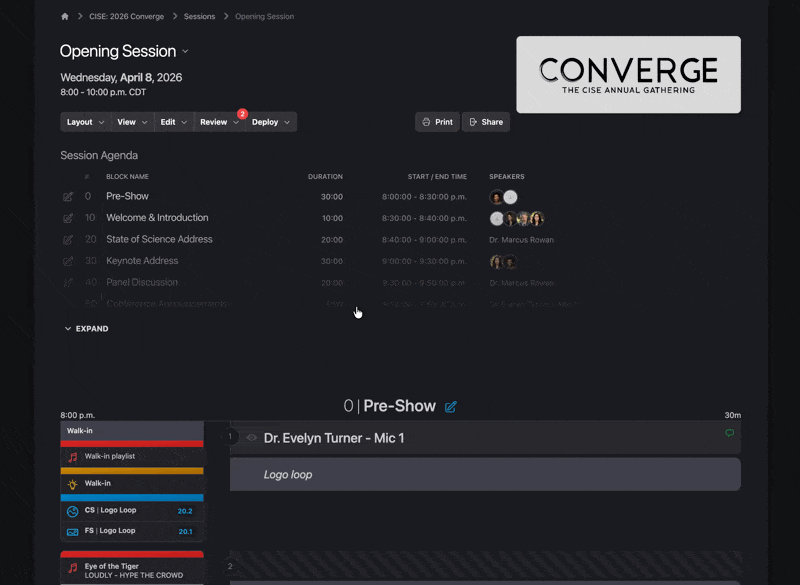Open the green comment icon on Mic 1 row
This screenshot has height=585, width=800.
tap(730, 433)
